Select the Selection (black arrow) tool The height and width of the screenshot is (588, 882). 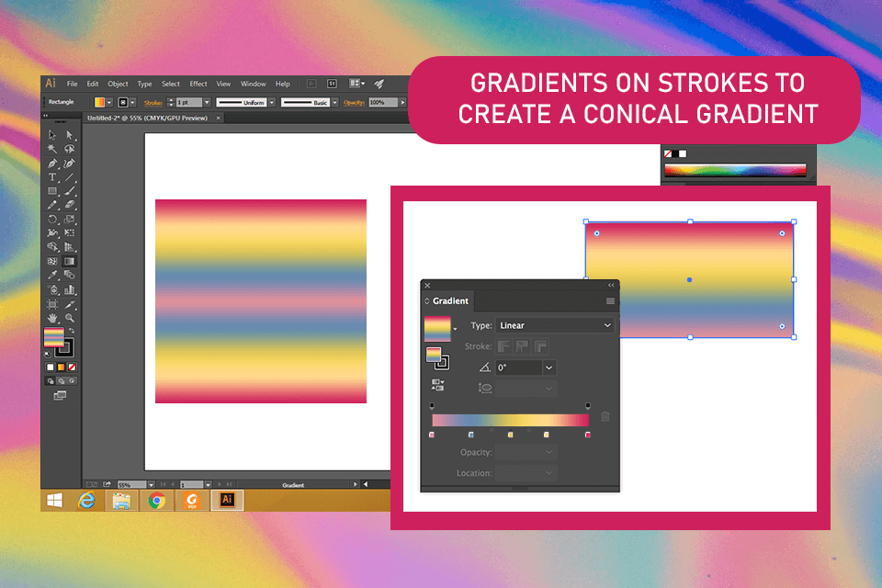click(x=52, y=135)
